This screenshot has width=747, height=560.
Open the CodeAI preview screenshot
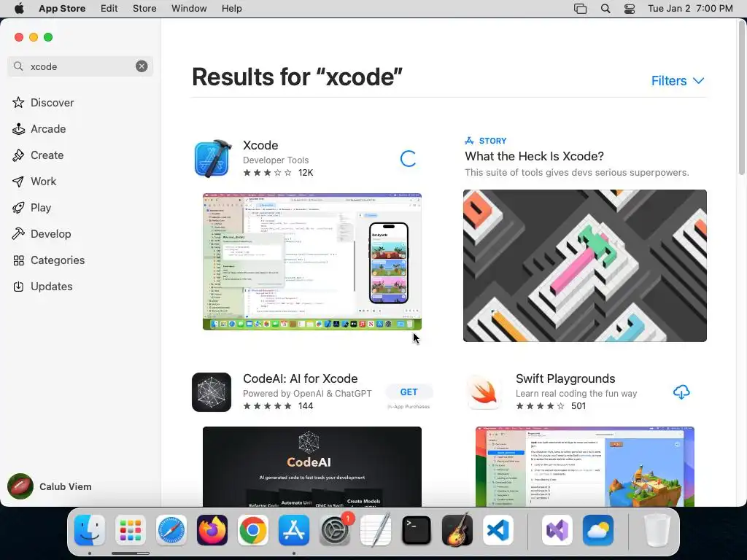[312, 467]
